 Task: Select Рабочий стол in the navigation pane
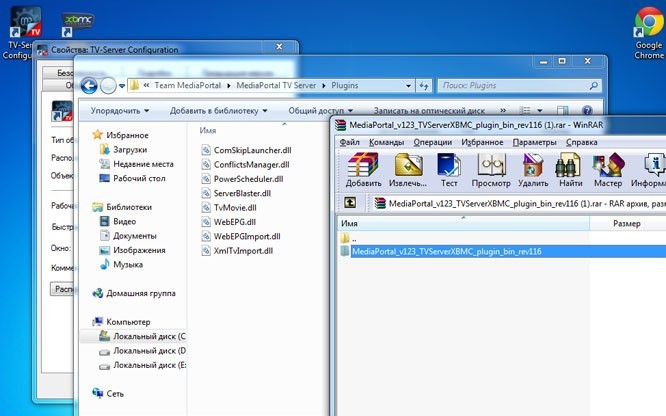[139, 178]
